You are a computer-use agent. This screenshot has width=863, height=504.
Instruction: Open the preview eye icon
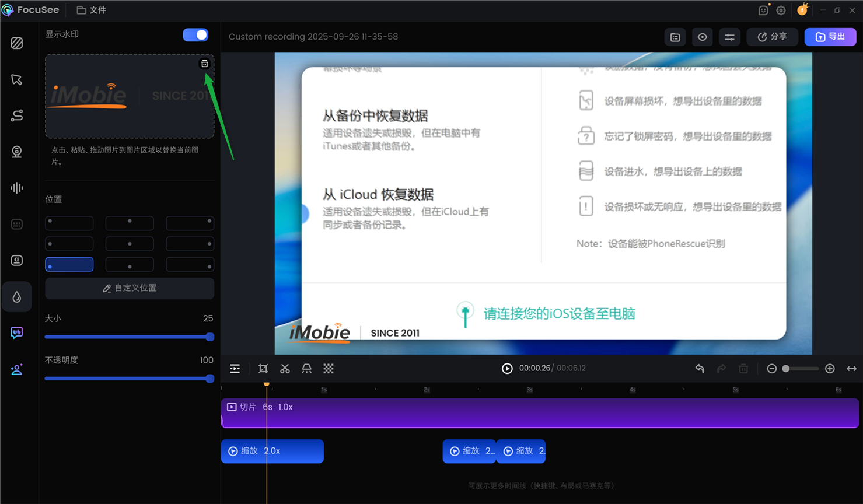pos(703,37)
